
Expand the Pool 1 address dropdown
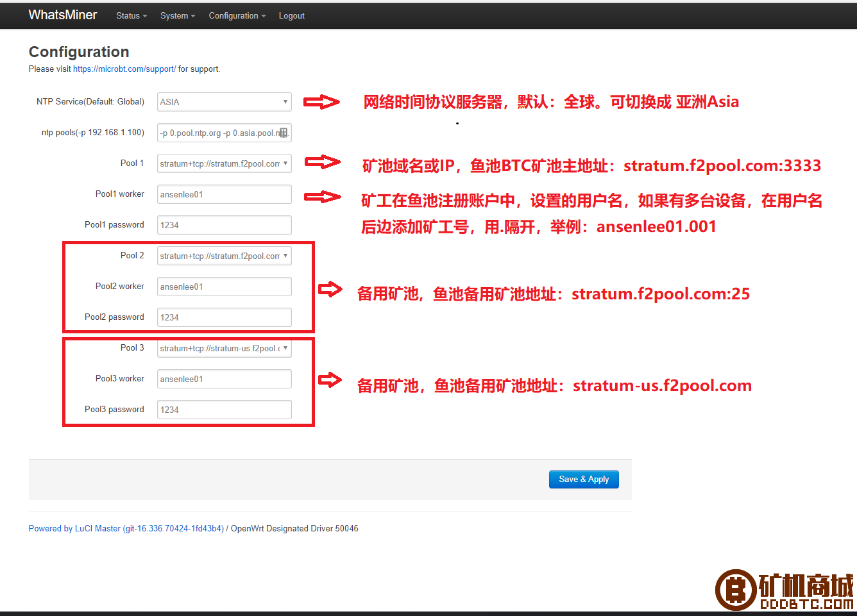click(225, 163)
